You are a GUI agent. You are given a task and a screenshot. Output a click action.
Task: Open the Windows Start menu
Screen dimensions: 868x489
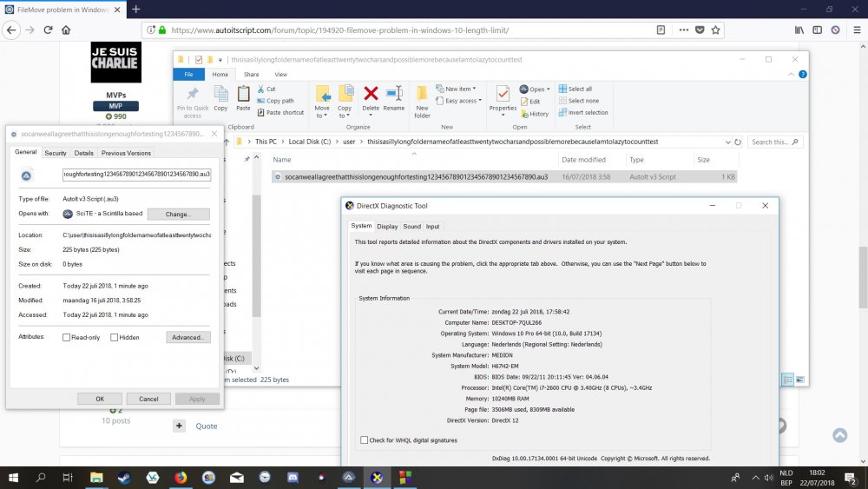point(13,478)
